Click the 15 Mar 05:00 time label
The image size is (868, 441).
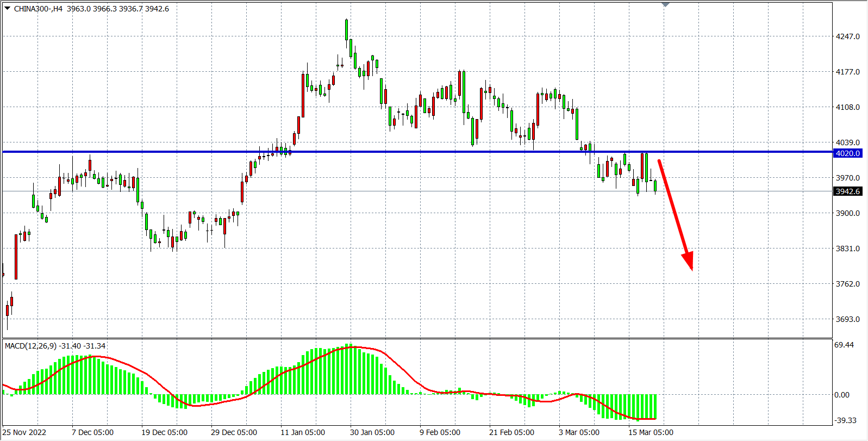pos(651,432)
